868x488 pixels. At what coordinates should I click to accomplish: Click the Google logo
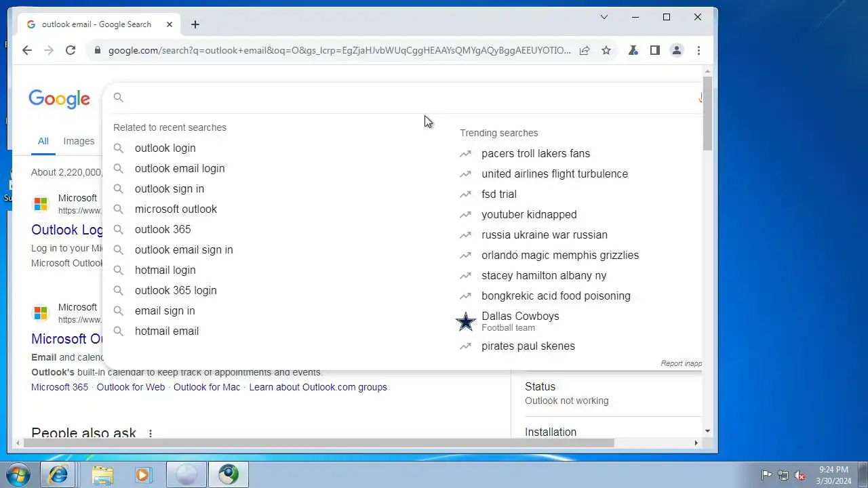tap(59, 99)
